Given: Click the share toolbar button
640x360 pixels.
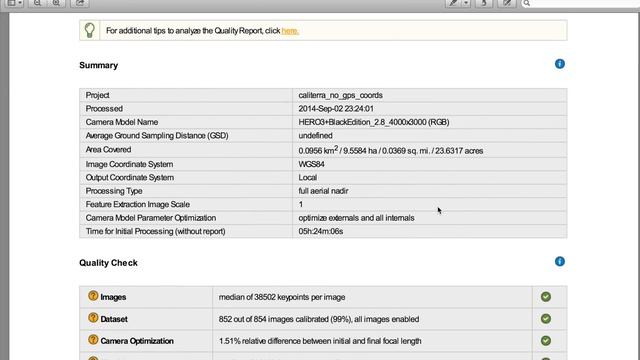Looking at the screenshot, I should click(x=80, y=3).
